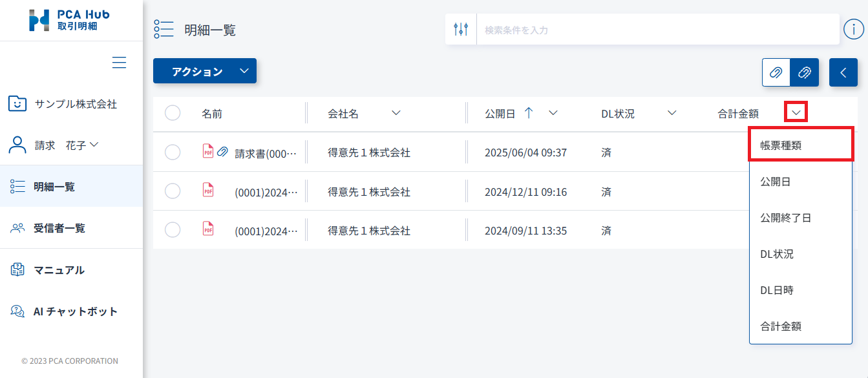Click the 検索条件を入力 search field
868x378 pixels.
657,30
